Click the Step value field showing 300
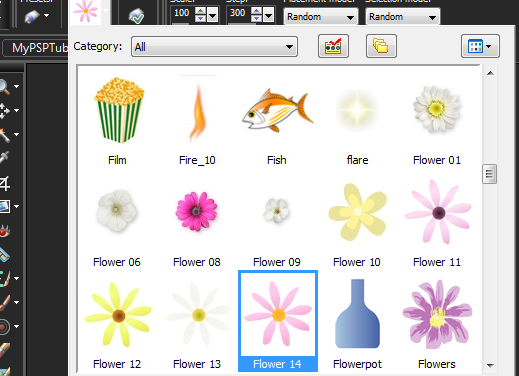 pyautogui.click(x=238, y=14)
